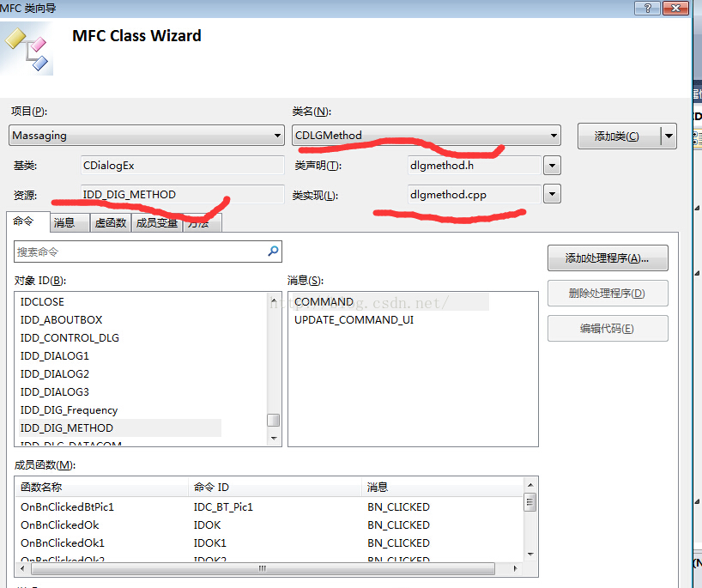Close the MFC Class Wizard window
702x588 pixels.
(675, 8)
